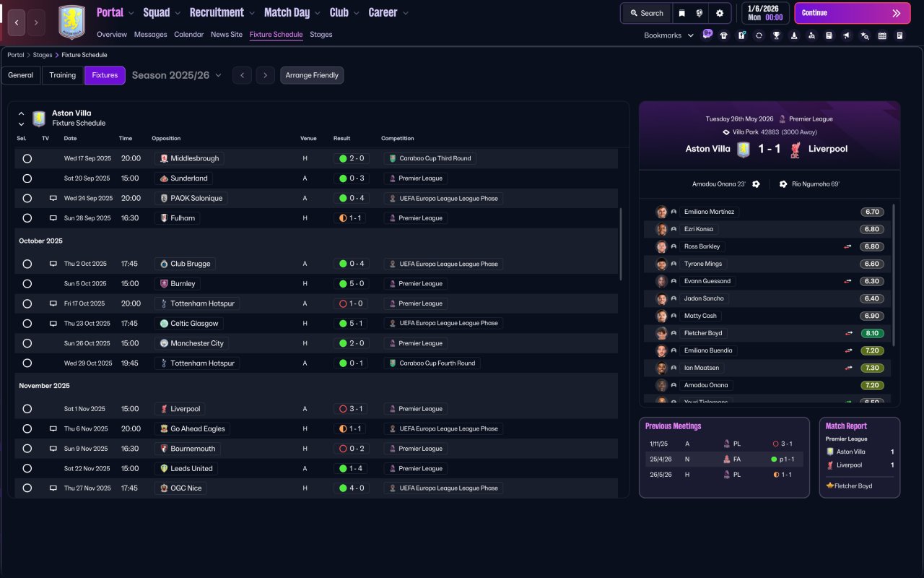Click the Arrange Friendly button

[312, 75]
